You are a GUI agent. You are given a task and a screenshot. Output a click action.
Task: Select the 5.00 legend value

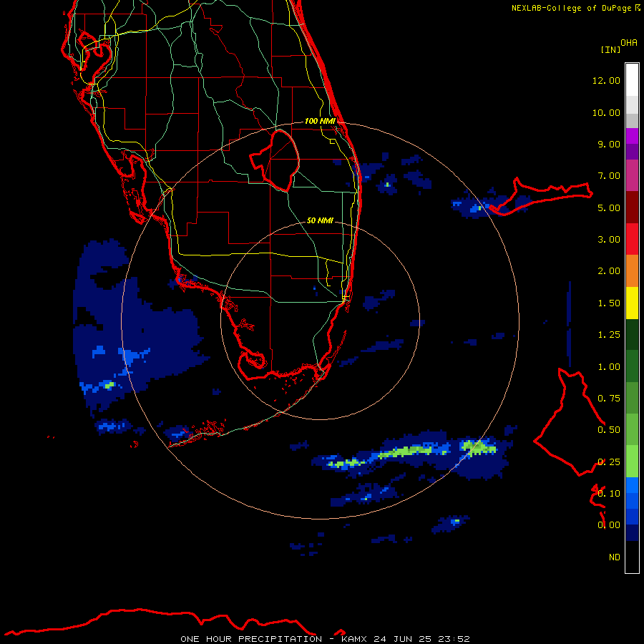pos(609,208)
